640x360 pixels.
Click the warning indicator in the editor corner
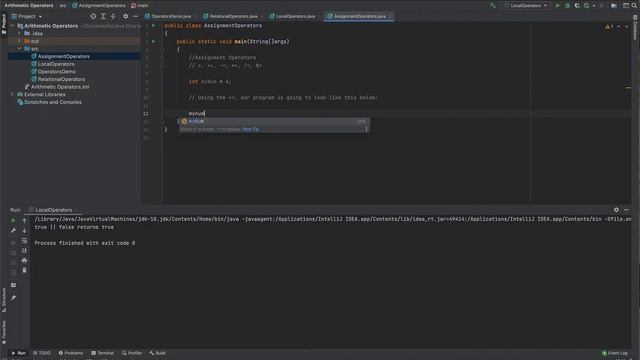pos(609,27)
